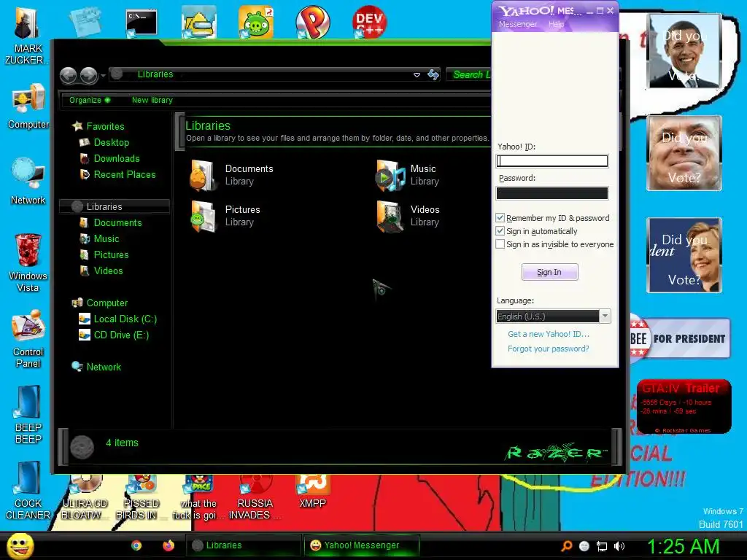Click the volume speaker tray icon
747x560 pixels.
pyautogui.click(x=619, y=546)
